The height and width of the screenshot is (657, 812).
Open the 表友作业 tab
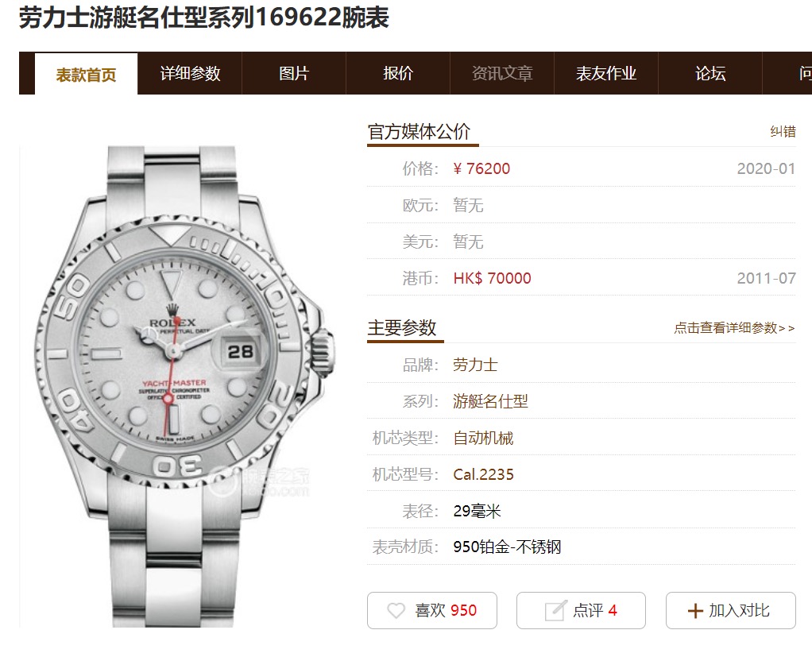coord(606,74)
